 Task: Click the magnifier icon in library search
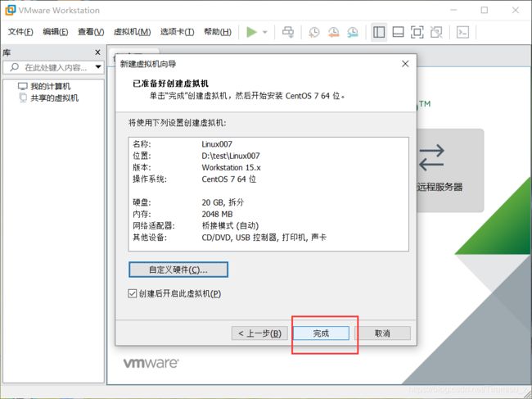pyautogui.click(x=14, y=67)
